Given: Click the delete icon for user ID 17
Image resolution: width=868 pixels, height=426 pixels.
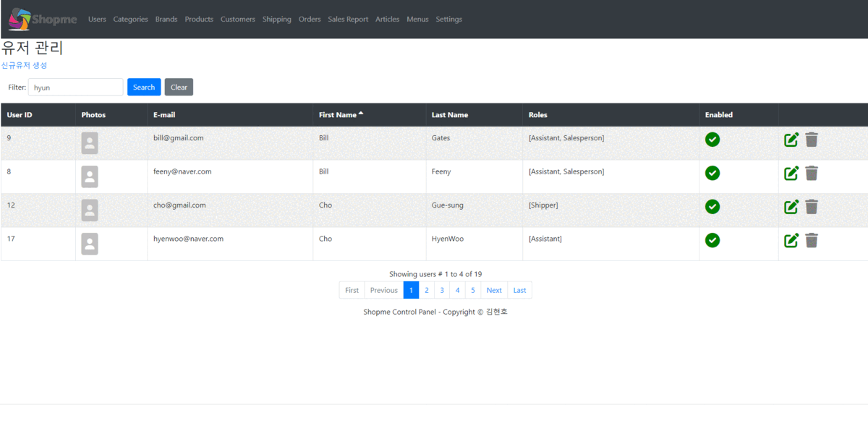Looking at the screenshot, I should click(812, 240).
